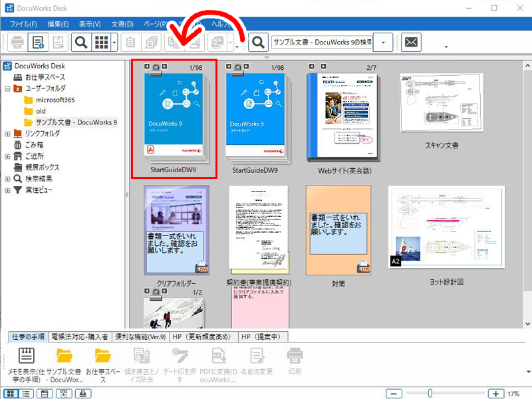
Task: Open the search scope dropdown arrow
Action: pos(383,43)
